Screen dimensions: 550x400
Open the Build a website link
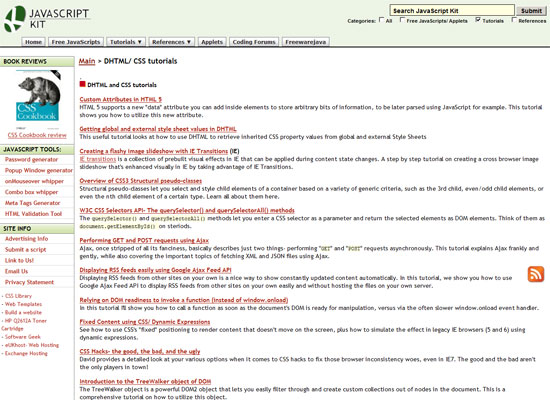tap(23, 312)
